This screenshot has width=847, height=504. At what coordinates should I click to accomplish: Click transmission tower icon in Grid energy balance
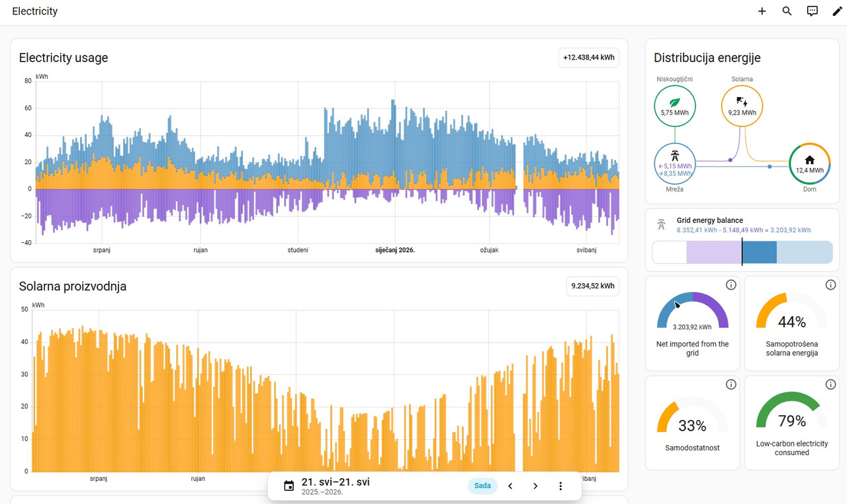(x=661, y=225)
